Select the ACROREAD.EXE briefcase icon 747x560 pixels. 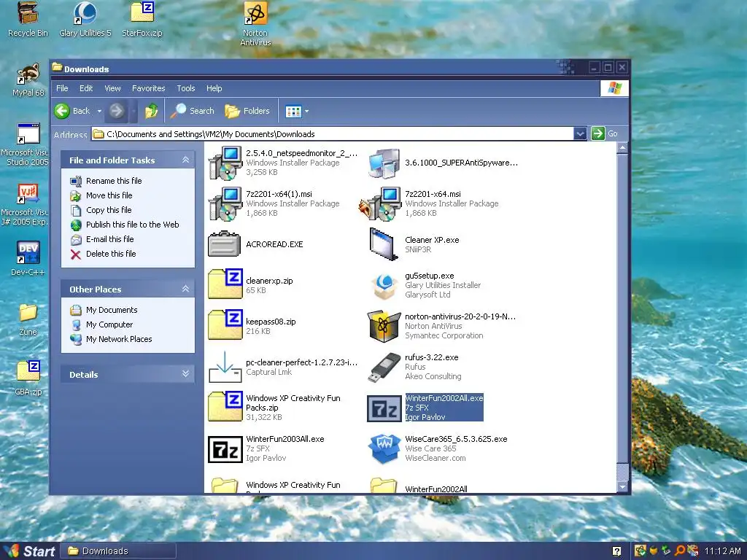pyautogui.click(x=225, y=244)
